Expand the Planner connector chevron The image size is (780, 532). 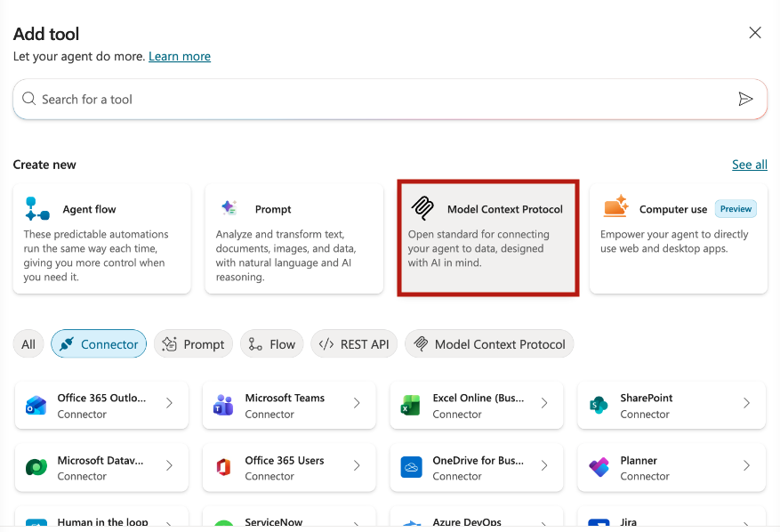(747, 465)
